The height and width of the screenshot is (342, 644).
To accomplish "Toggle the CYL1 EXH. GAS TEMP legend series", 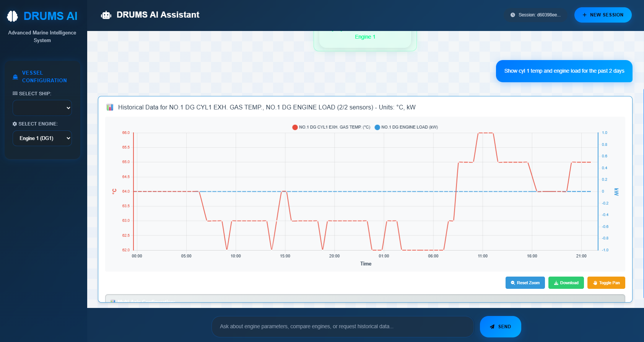I will click(331, 127).
